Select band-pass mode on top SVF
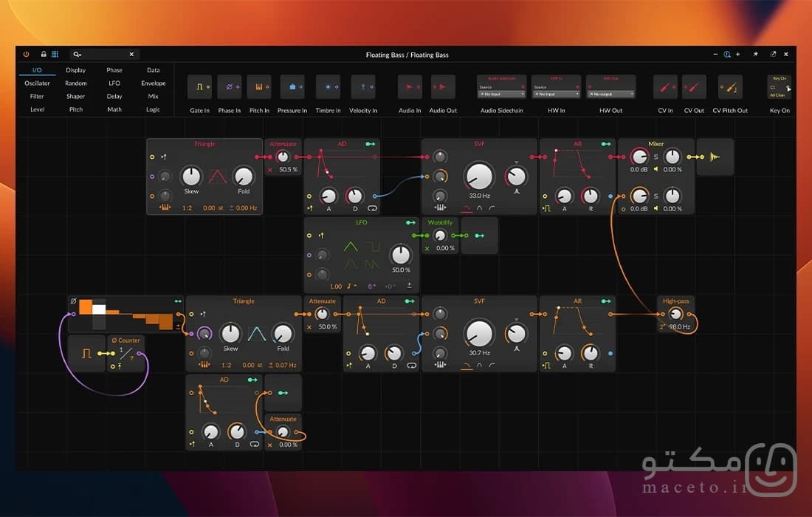 point(480,208)
